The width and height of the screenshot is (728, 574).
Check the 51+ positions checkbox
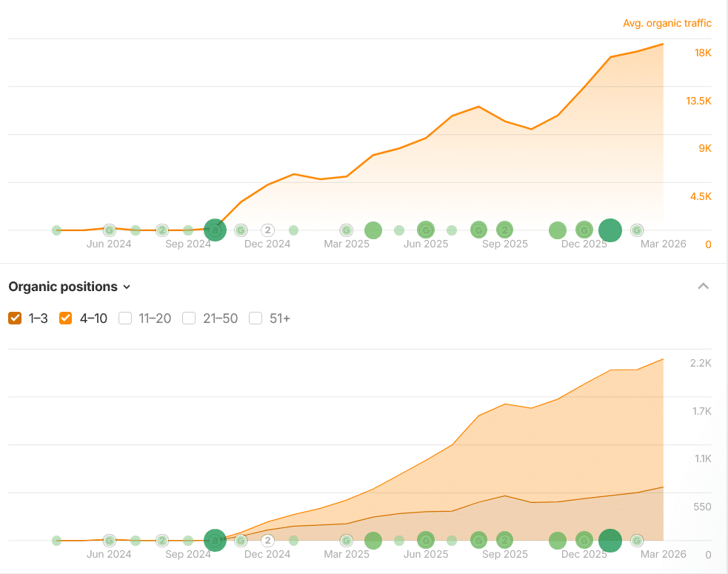click(x=256, y=318)
